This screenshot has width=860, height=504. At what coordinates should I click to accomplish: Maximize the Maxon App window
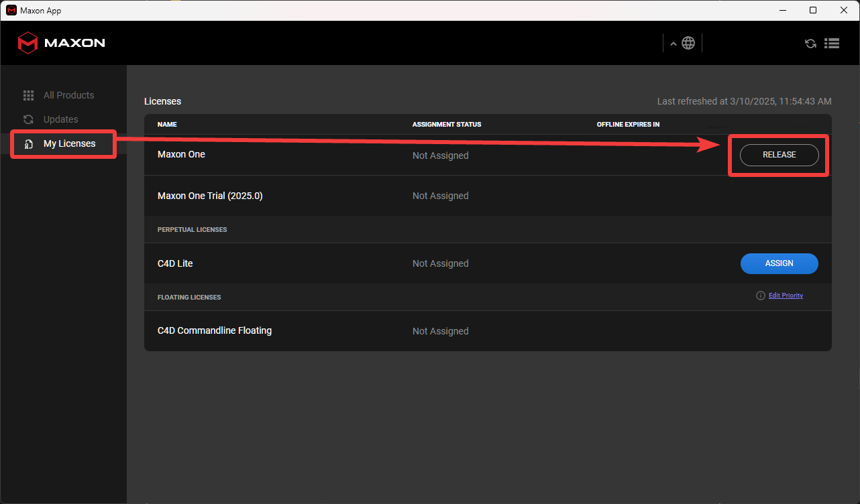point(813,10)
